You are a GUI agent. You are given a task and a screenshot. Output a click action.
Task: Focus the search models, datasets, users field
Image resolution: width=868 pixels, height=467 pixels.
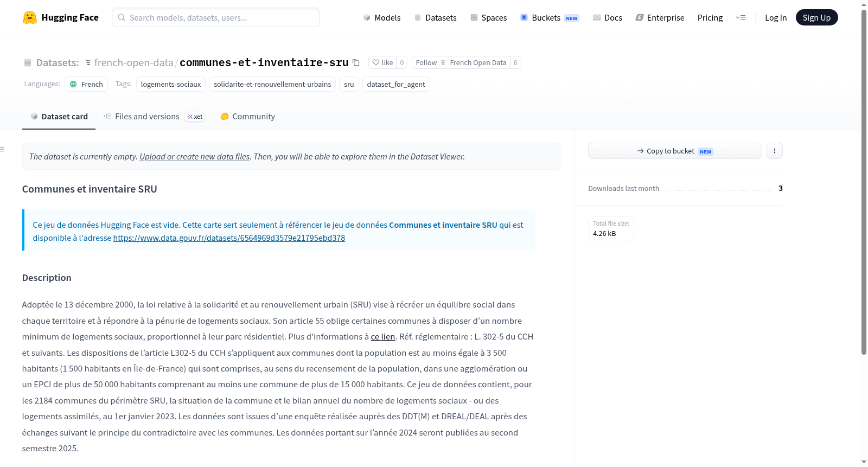coord(216,17)
